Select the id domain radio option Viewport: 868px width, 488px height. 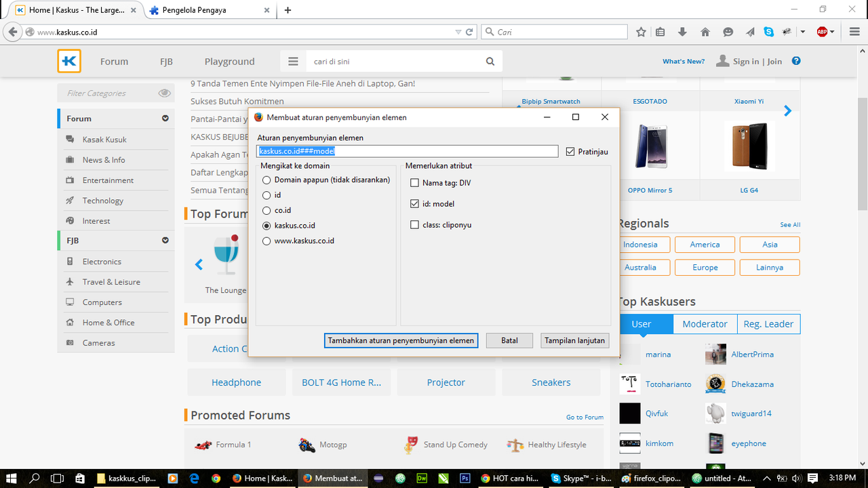pyautogui.click(x=267, y=195)
